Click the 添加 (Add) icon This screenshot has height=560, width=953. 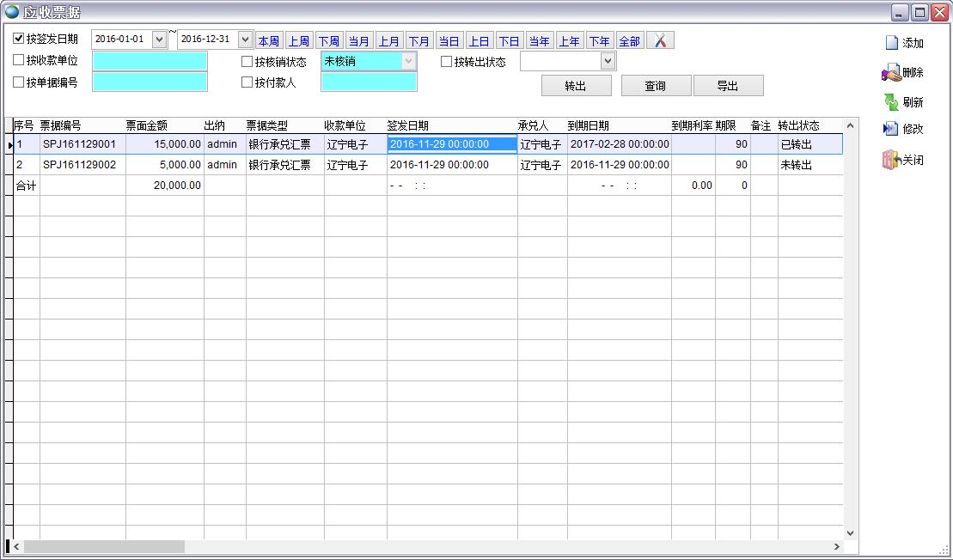tap(892, 43)
